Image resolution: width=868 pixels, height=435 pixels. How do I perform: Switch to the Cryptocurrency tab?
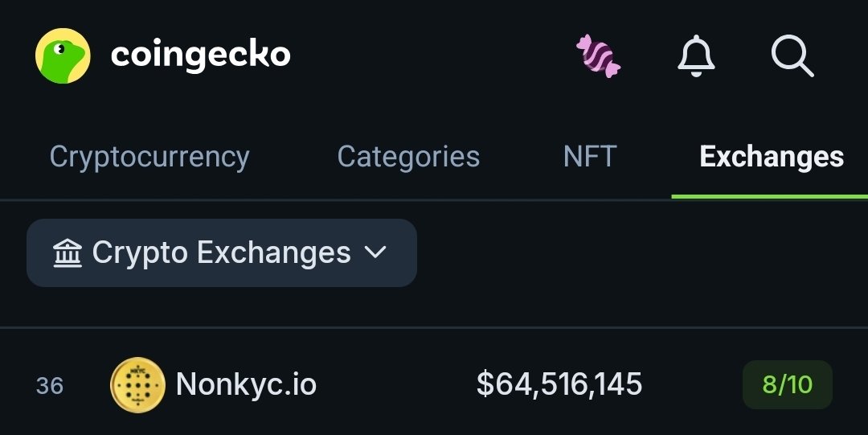tap(149, 157)
